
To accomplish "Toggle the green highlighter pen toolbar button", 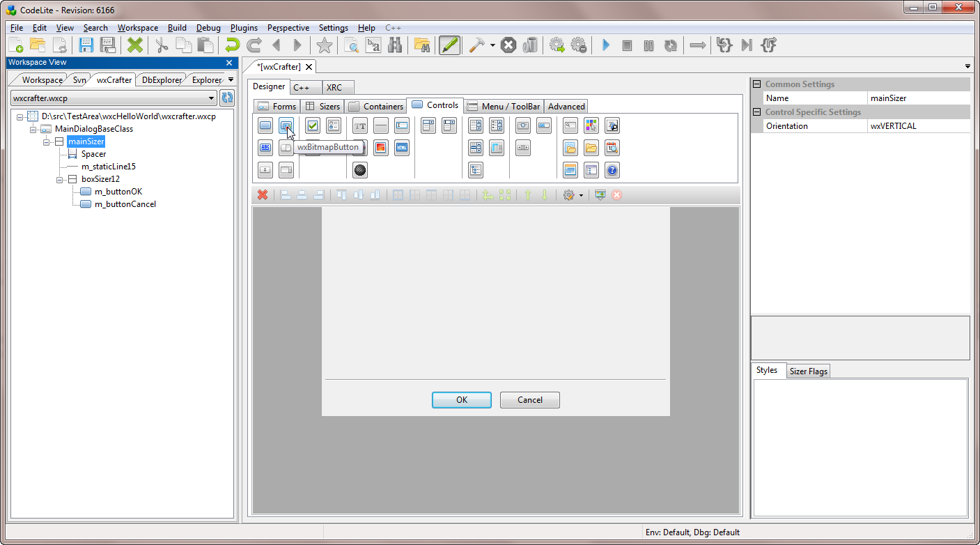I will pos(449,46).
